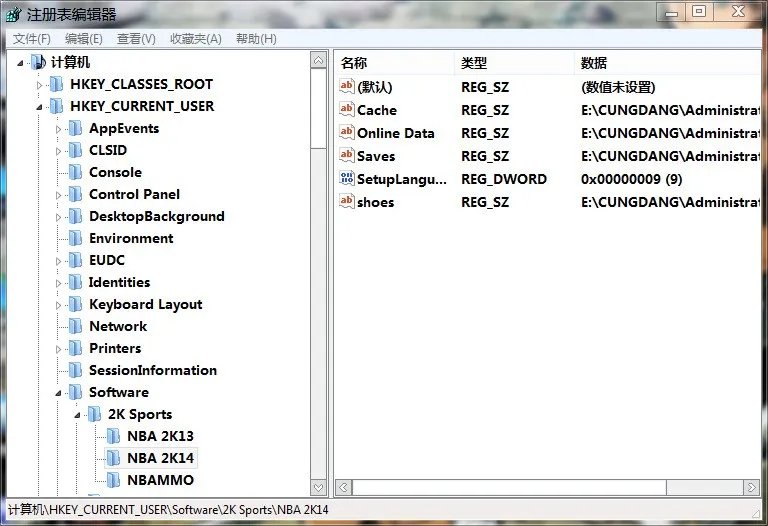Open the 编辑(E) menu
This screenshot has width=768, height=526.
84,39
